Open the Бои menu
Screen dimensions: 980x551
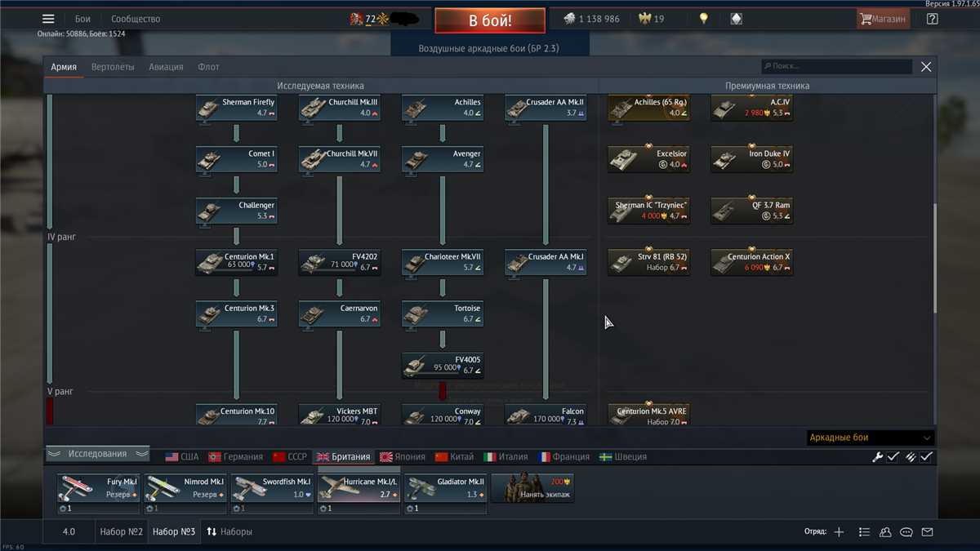click(x=82, y=19)
